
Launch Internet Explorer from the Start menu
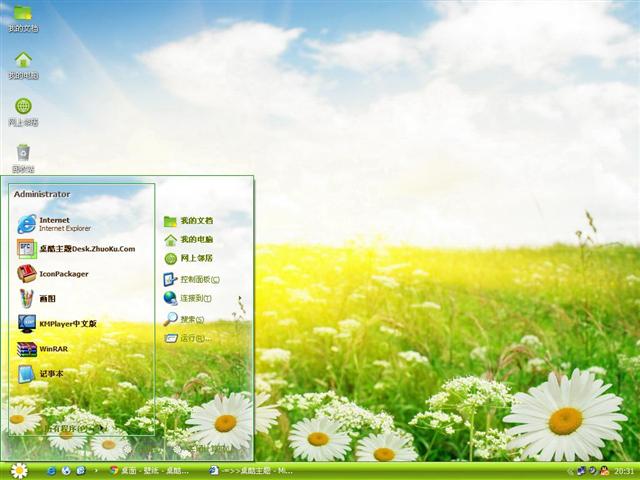(54, 224)
